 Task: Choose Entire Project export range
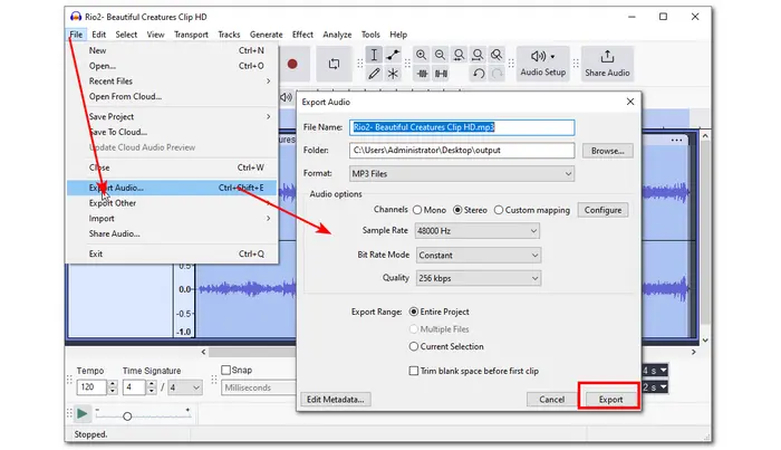coord(439,312)
